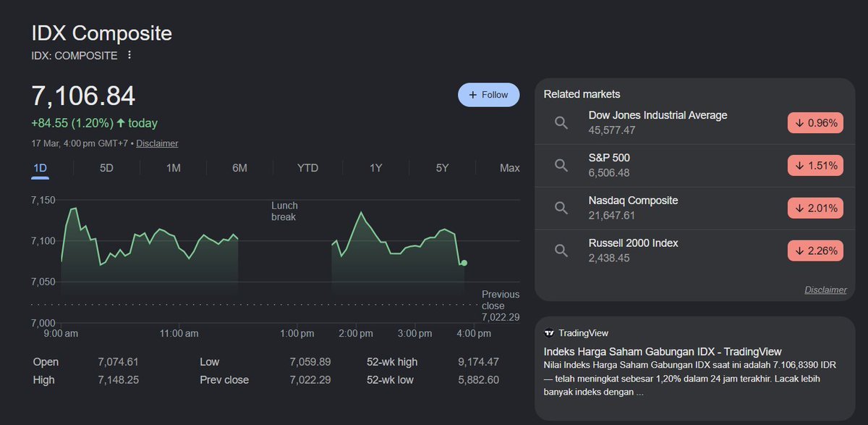The height and width of the screenshot is (425, 868).
Task: Select the 5Y chart range tab
Action: (x=442, y=168)
